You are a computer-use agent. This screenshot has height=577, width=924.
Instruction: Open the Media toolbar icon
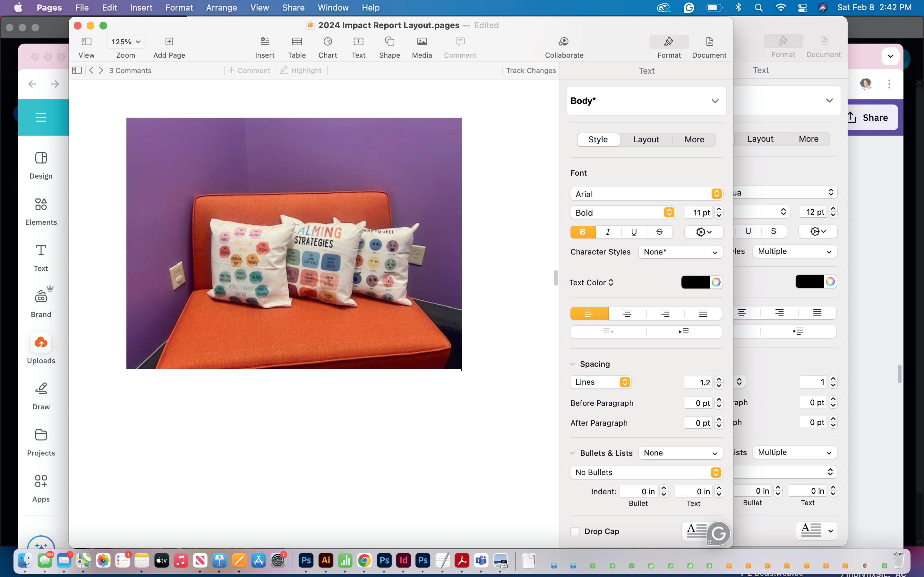coord(422,42)
